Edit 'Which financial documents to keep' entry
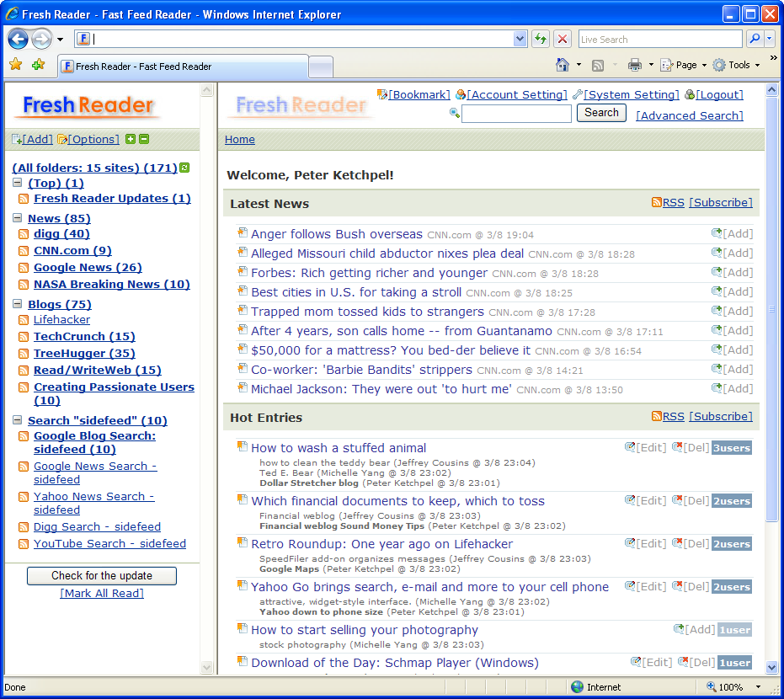 651,500
